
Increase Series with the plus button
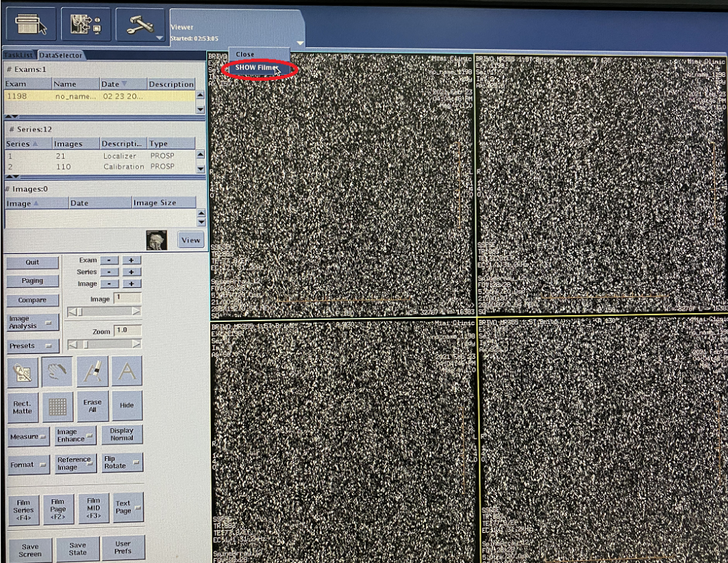tap(131, 272)
